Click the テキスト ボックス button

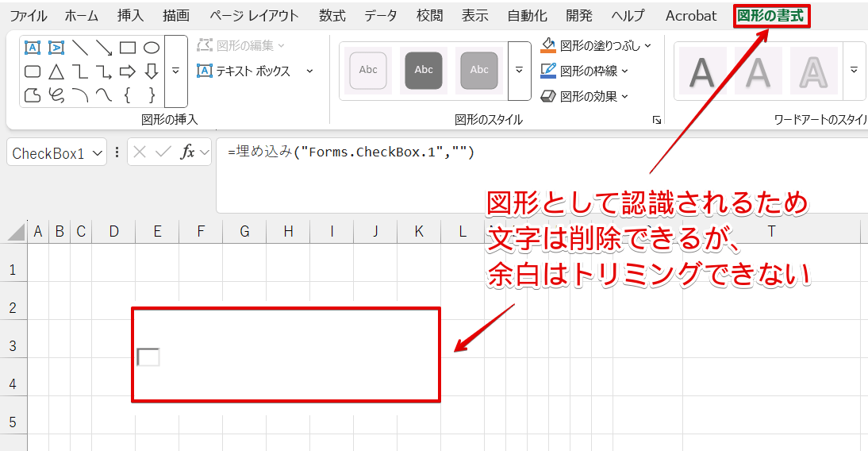click(244, 71)
